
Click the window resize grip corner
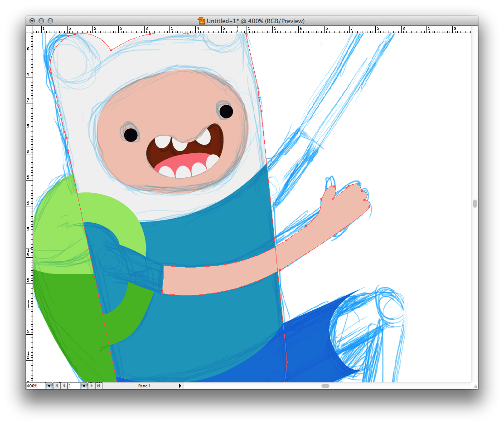tap(475, 386)
